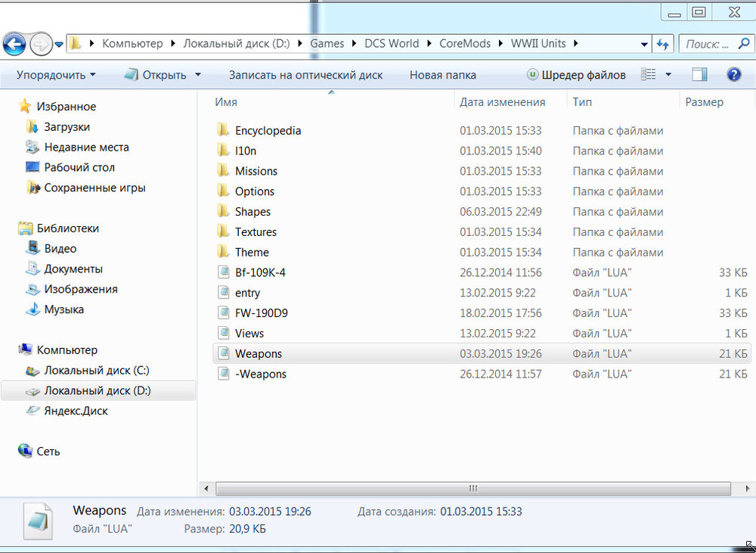Open help with question mark icon
The image size is (756, 553).
733,74
